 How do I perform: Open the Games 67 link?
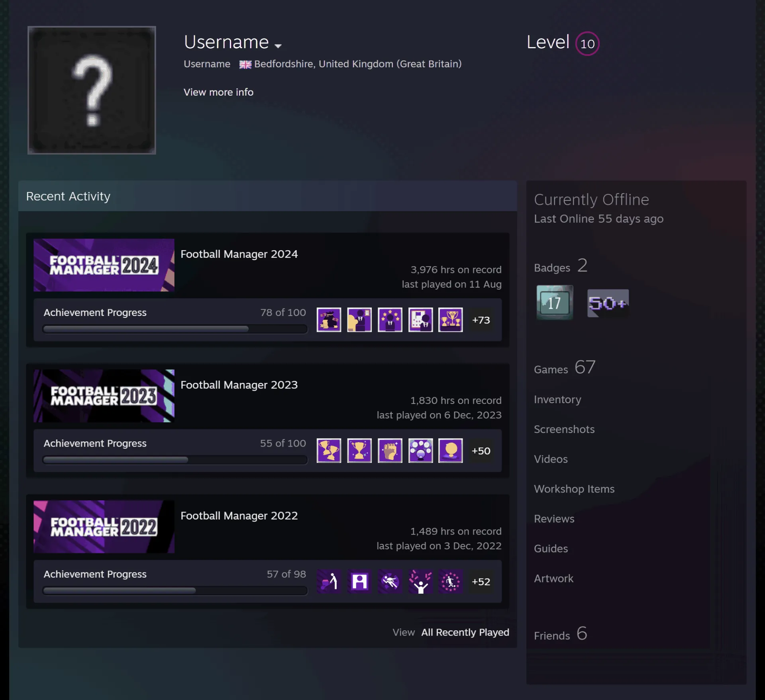[565, 368]
